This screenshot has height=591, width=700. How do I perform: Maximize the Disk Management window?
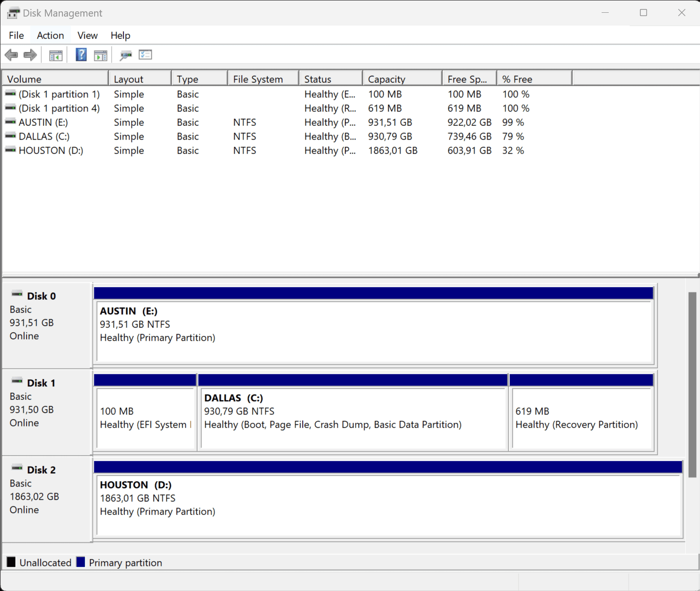point(643,13)
